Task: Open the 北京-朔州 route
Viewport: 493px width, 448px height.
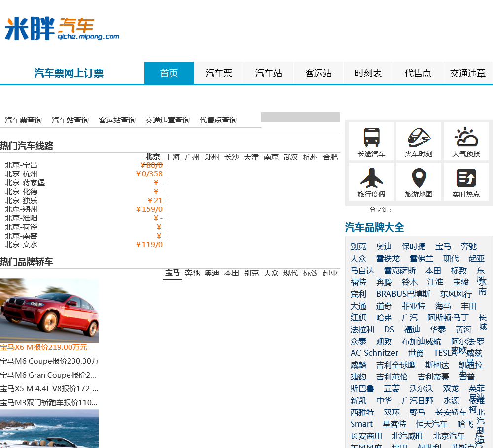Action: (x=21, y=209)
